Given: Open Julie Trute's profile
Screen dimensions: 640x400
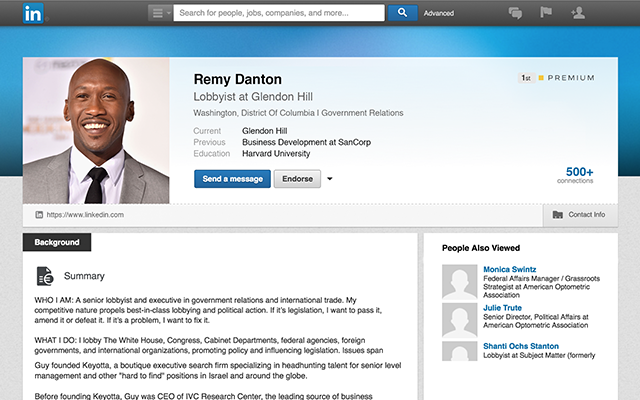Looking at the screenshot, I should (x=502, y=308).
